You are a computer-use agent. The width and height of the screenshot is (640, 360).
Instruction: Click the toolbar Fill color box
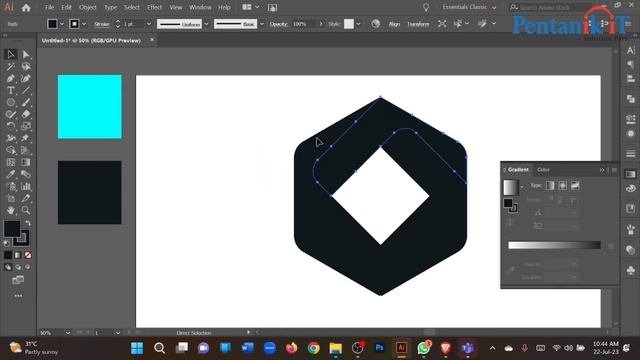(x=12, y=229)
